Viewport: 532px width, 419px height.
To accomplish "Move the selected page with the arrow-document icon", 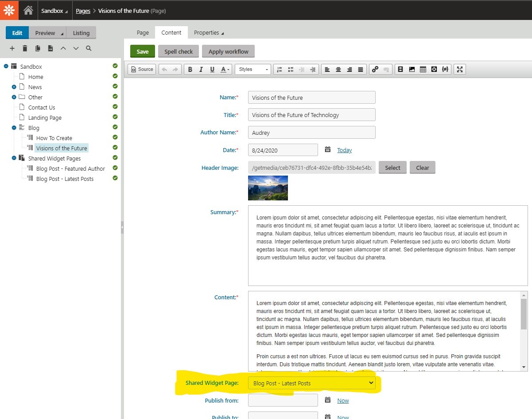I will tap(50, 48).
